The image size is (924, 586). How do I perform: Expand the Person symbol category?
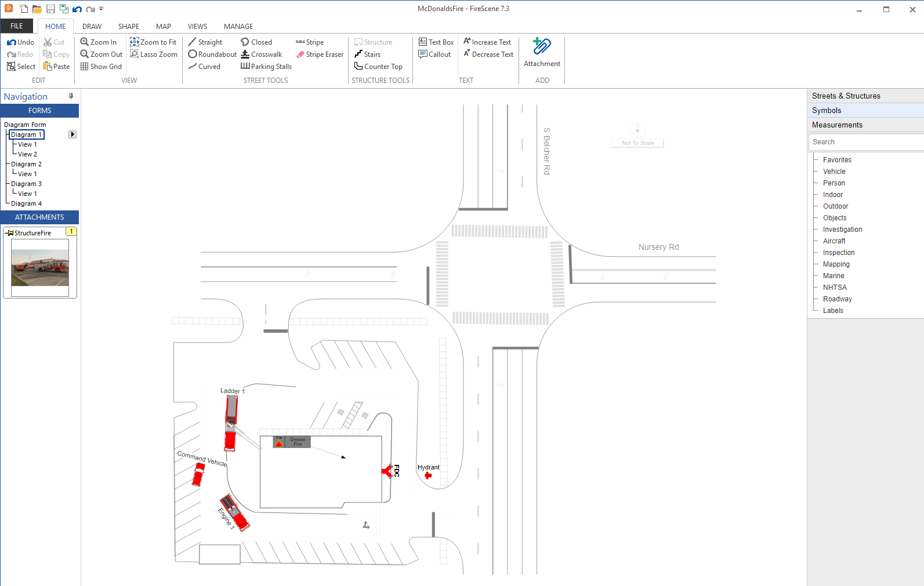point(834,183)
